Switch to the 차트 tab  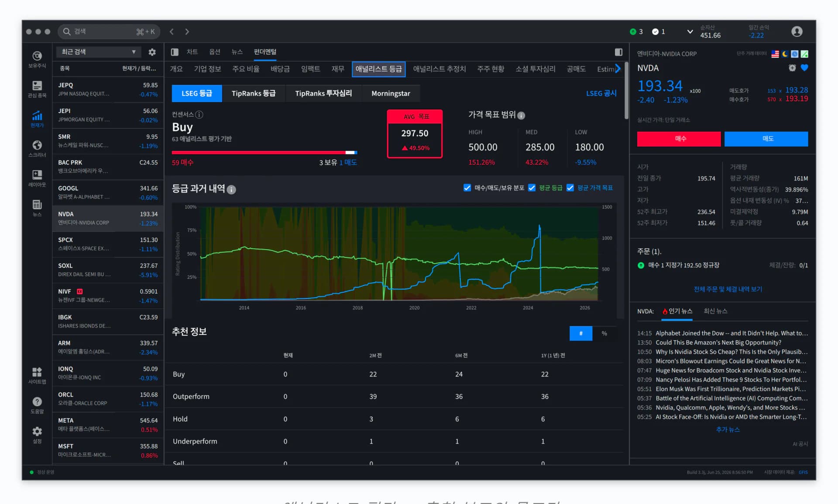coord(192,52)
